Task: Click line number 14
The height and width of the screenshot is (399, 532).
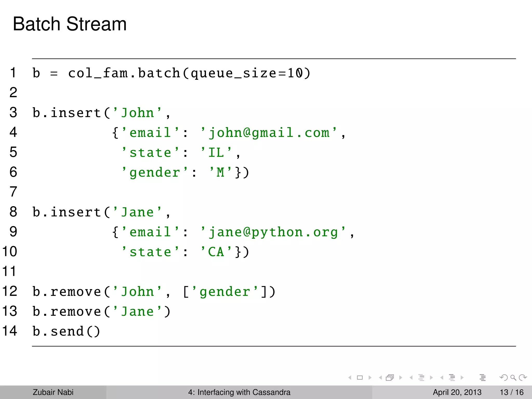Action: click(x=10, y=331)
